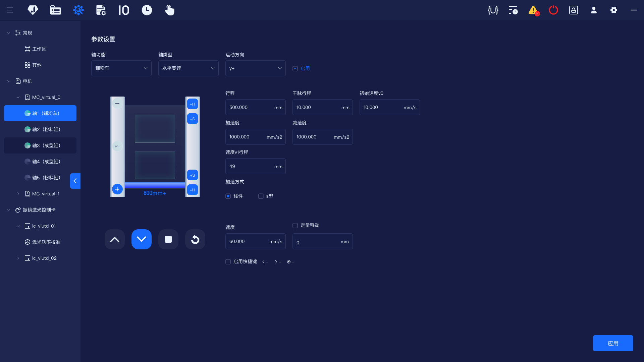Click the 应用 apply button

tap(613, 343)
